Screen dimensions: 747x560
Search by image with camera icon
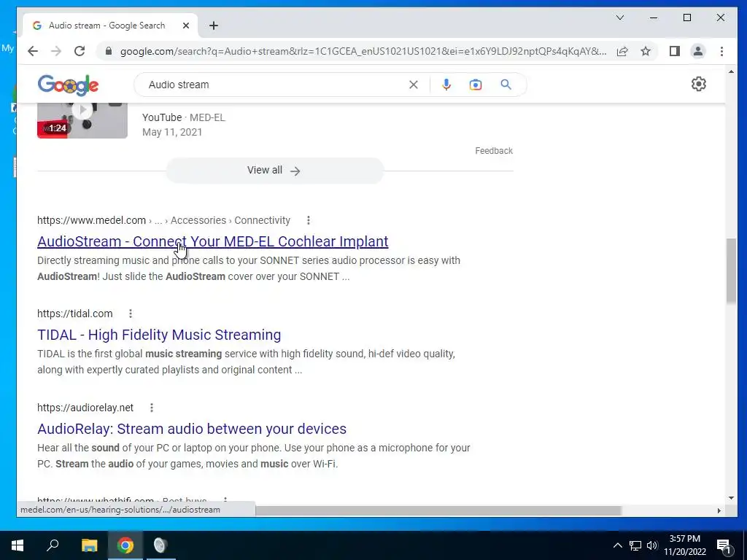click(x=476, y=85)
